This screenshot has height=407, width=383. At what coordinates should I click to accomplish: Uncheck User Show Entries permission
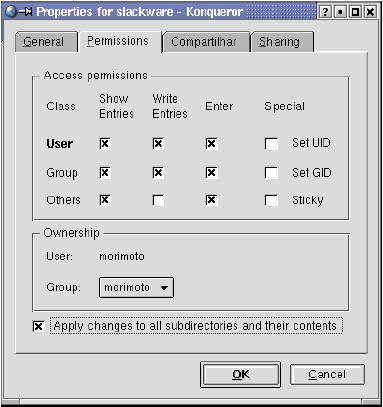pyautogui.click(x=105, y=144)
